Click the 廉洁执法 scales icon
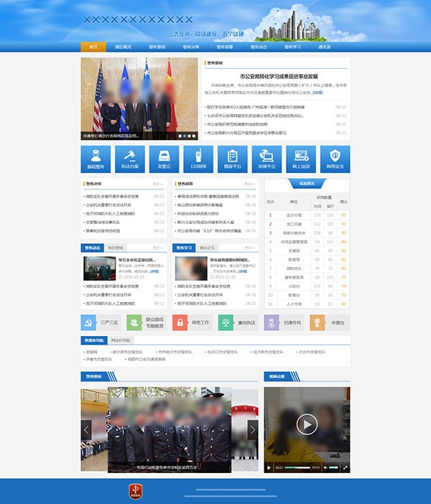 coord(226,323)
